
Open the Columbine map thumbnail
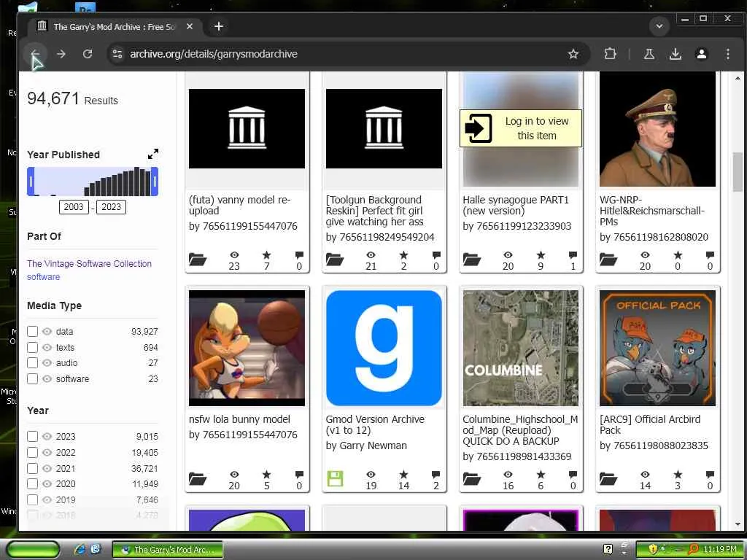click(521, 348)
